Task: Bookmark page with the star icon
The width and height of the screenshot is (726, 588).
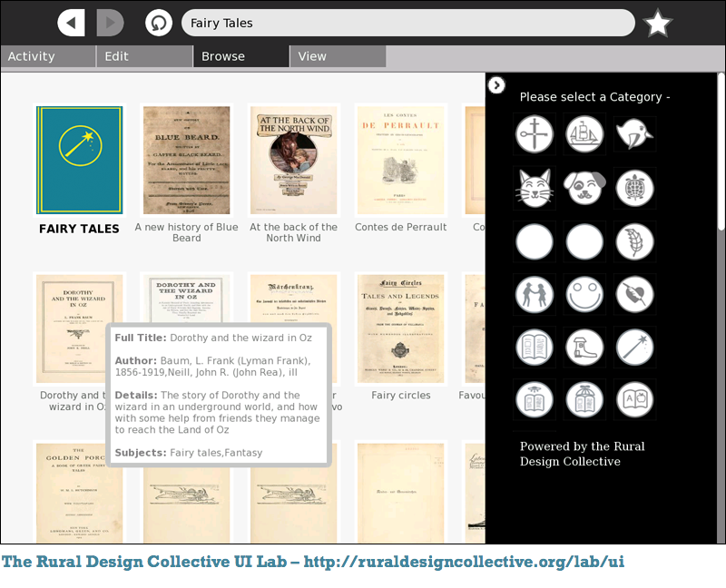Action: (658, 23)
